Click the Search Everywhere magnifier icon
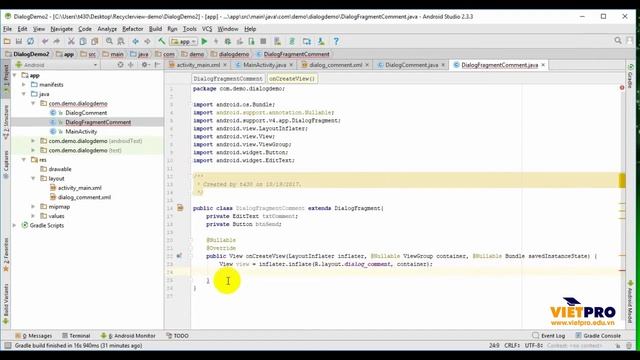 (x=618, y=40)
